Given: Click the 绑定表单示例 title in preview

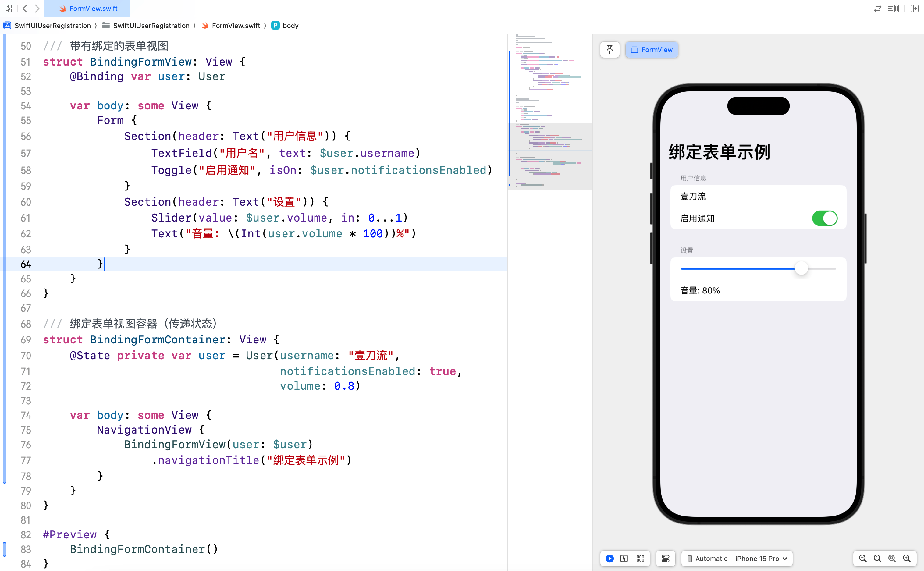Looking at the screenshot, I should click(x=719, y=152).
